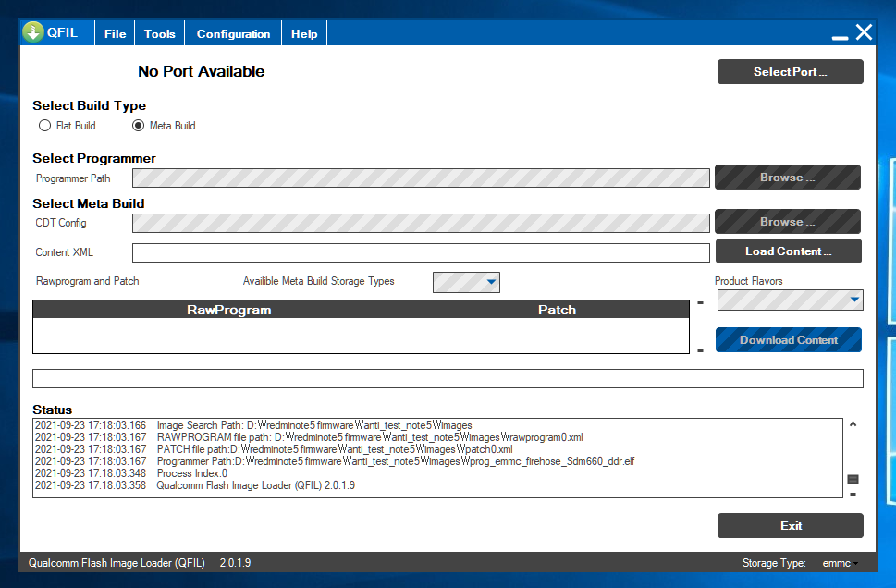
Task: Open the File menu
Action: pyautogui.click(x=115, y=33)
